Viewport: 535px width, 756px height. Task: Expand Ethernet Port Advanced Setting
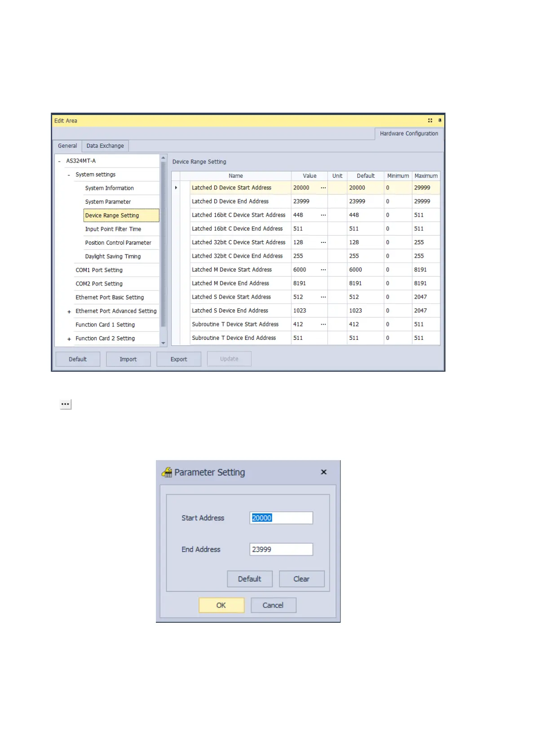tap(69, 312)
